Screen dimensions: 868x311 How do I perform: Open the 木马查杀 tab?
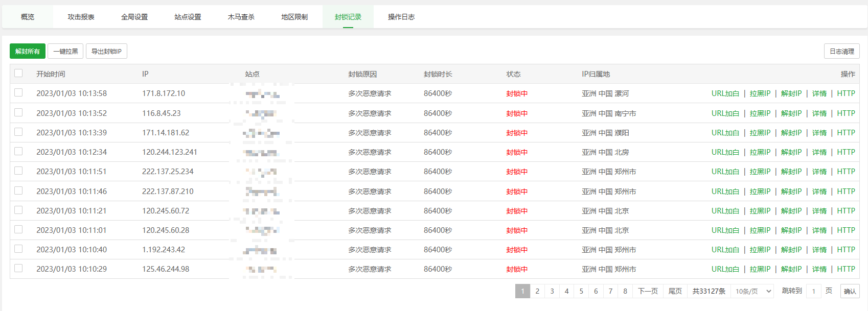coord(241,17)
